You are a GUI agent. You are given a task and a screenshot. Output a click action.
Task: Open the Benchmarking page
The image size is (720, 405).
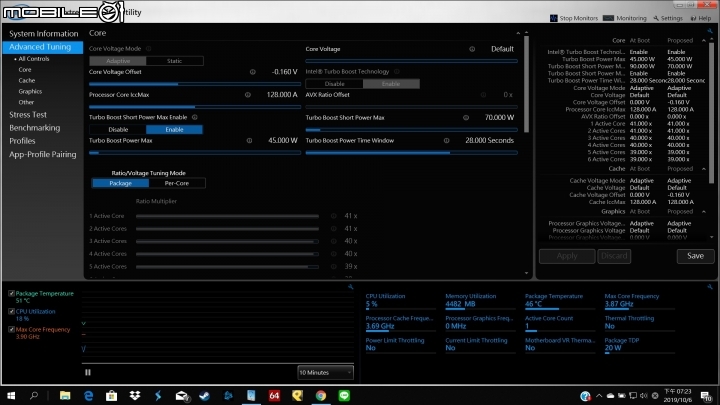point(34,128)
